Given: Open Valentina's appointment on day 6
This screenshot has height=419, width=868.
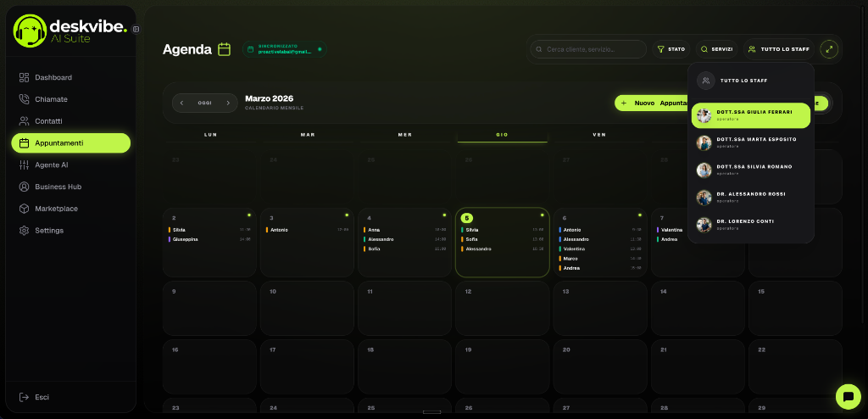Looking at the screenshot, I should [600, 249].
